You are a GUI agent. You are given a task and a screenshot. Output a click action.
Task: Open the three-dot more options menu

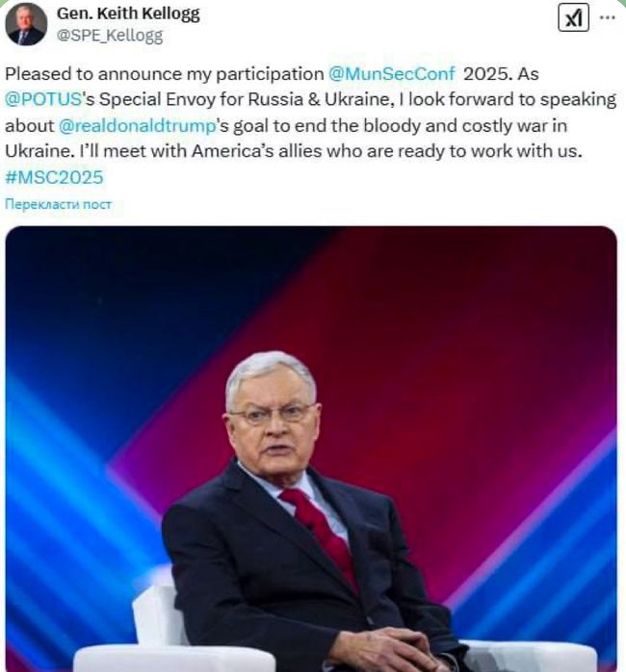click(x=605, y=16)
